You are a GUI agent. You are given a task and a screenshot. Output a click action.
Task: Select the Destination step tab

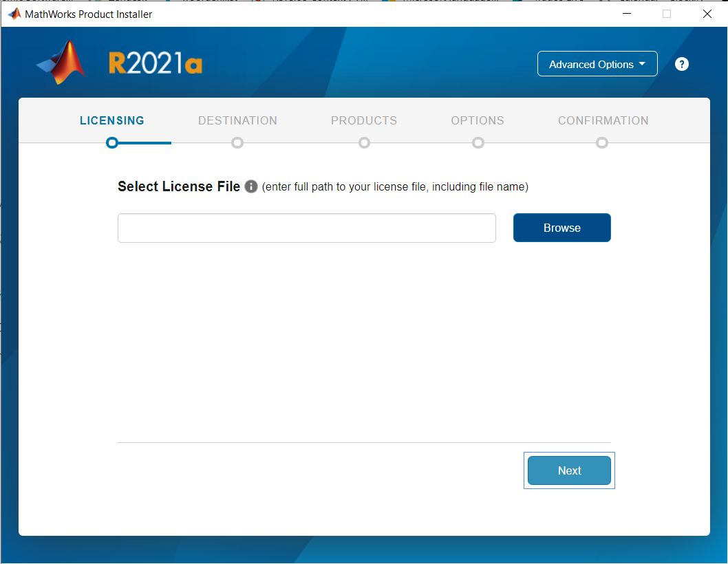tap(237, 120)
